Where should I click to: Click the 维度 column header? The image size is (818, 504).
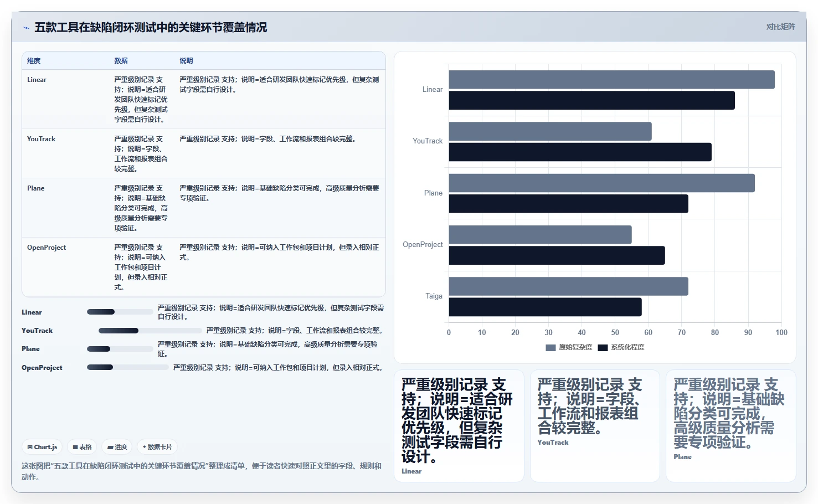pos(34,61)
